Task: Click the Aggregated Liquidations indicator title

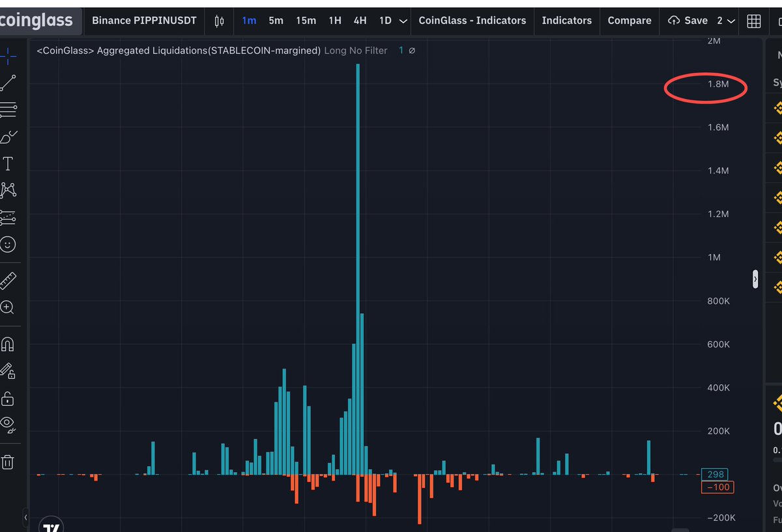Action: 179,50
